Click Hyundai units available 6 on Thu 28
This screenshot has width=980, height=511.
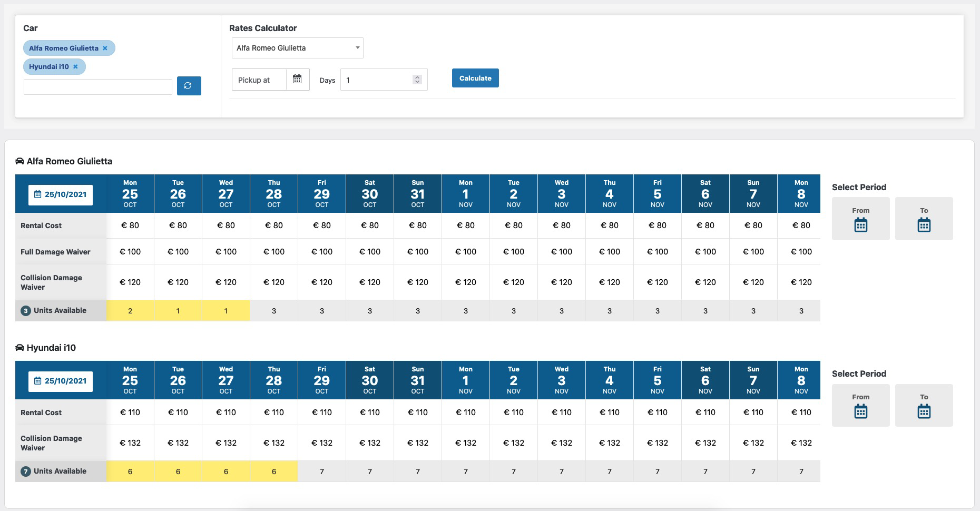coord(274,471)
